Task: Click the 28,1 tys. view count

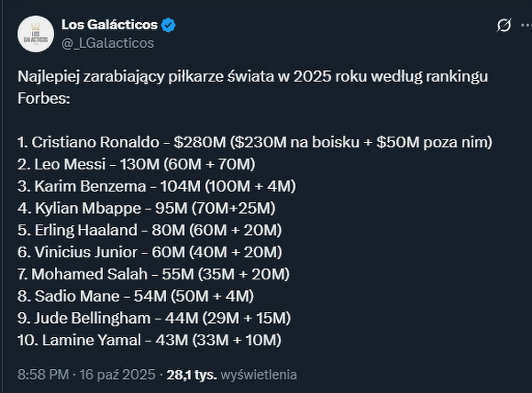Action: click(x=191, y=374)
